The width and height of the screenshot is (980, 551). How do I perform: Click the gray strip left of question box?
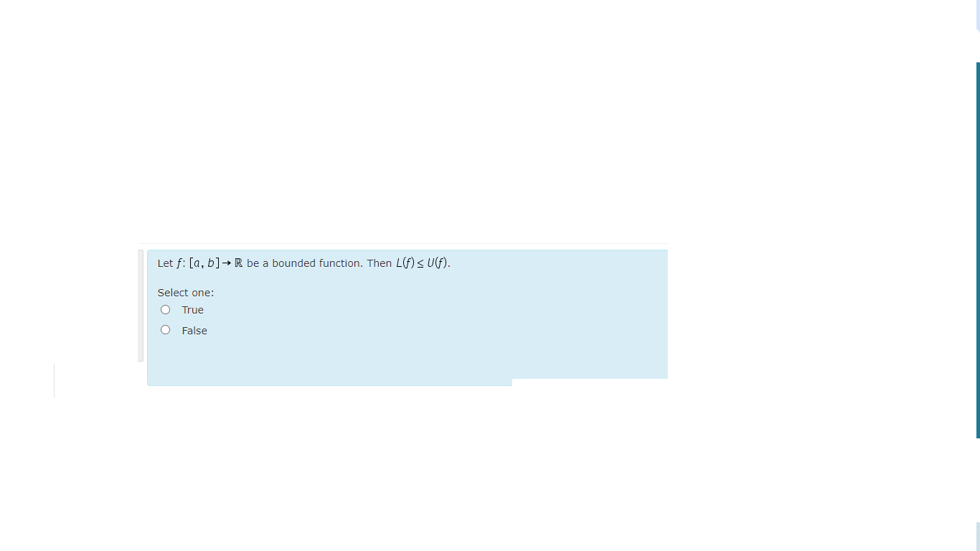pos(141,306)
